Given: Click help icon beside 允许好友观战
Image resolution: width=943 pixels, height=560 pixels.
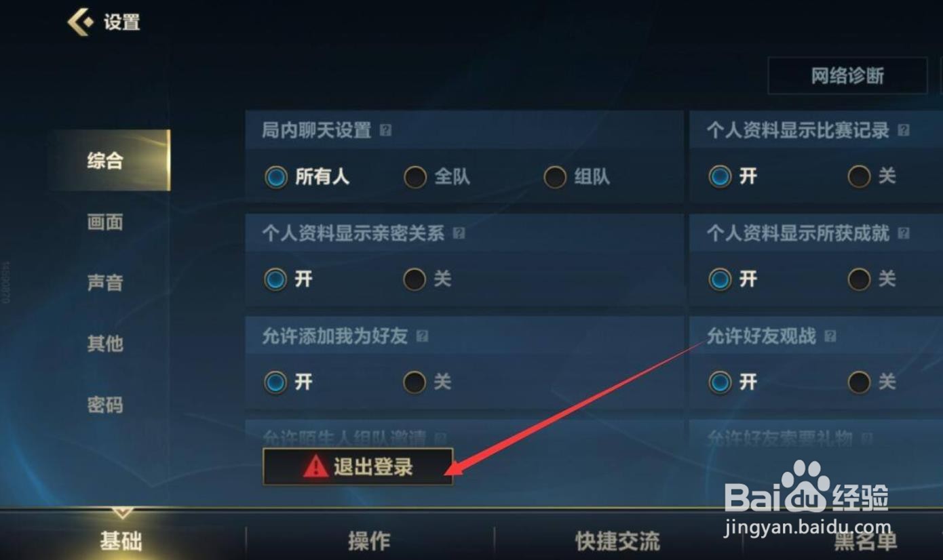Looking at the screenshot, I should [x=830, y=336].
